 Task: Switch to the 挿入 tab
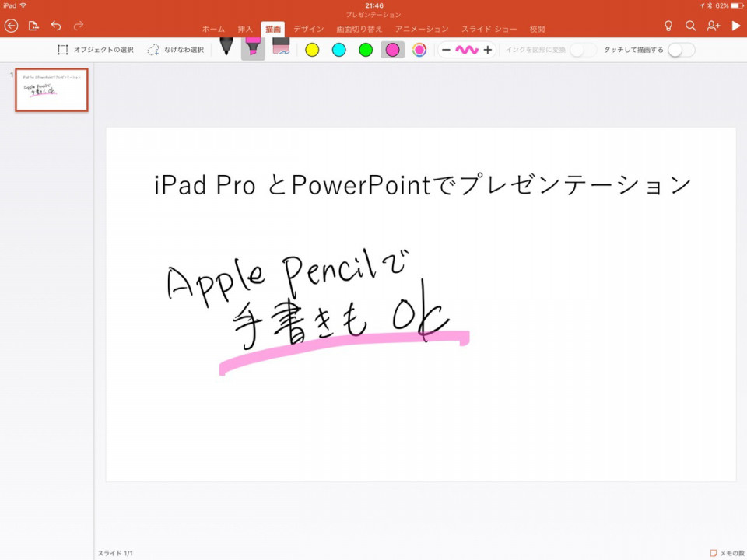coord(245,29)
